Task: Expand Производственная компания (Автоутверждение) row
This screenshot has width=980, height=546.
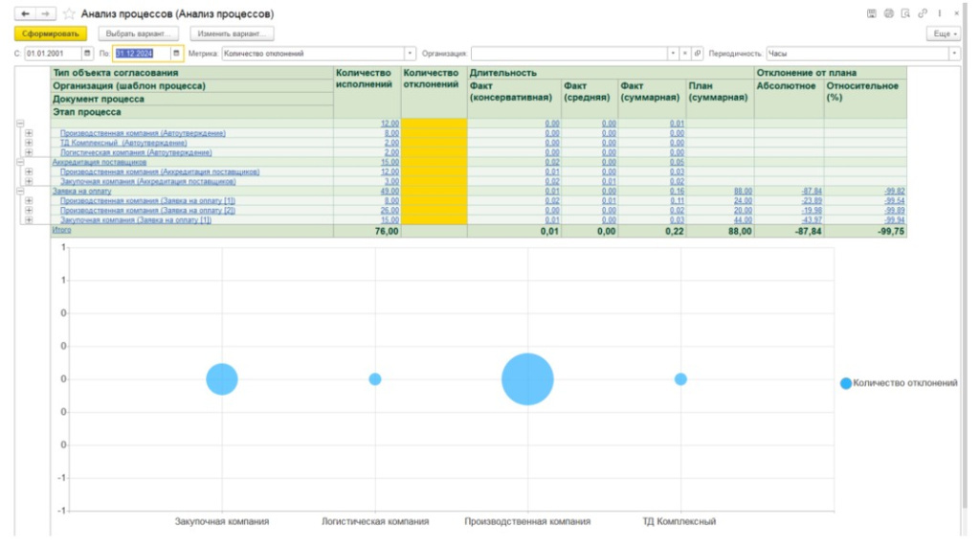Action: [x=29, y=133]
